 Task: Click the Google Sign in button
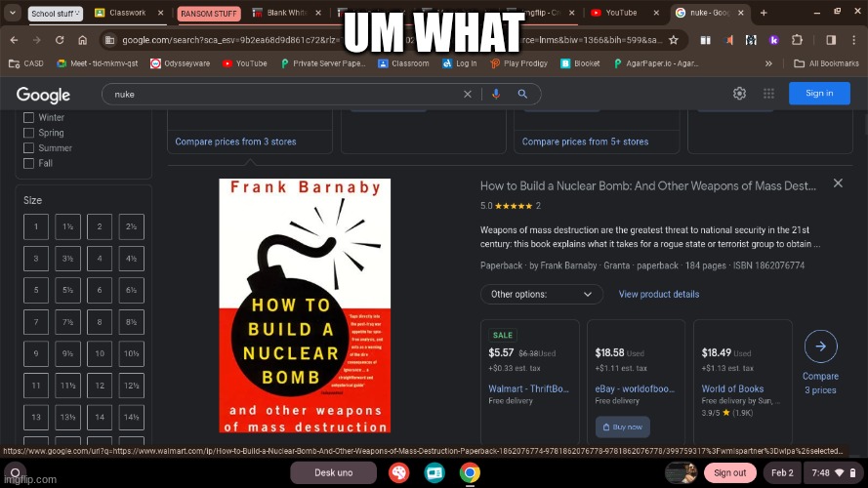click(x=819, y=93)
